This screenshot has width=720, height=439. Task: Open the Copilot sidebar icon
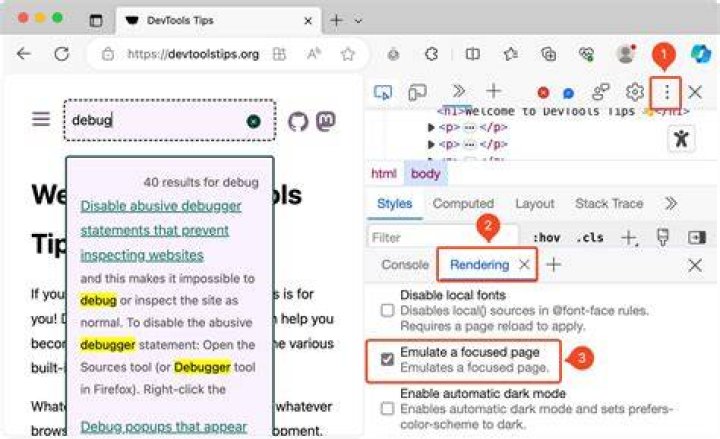tap(701, 54)
